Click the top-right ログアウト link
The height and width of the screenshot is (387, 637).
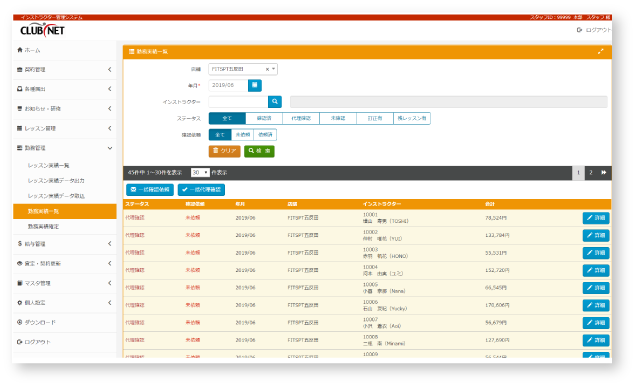pos(594,30)
